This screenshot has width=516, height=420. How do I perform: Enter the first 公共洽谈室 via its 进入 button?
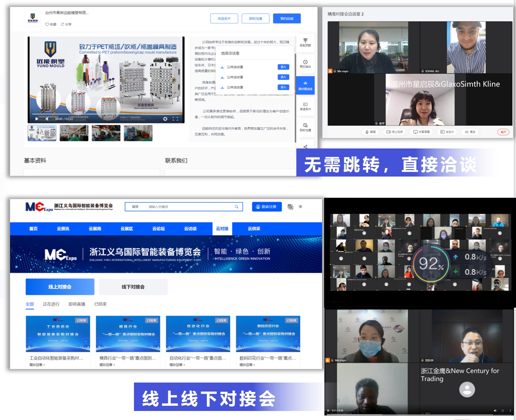coord(283,67)
